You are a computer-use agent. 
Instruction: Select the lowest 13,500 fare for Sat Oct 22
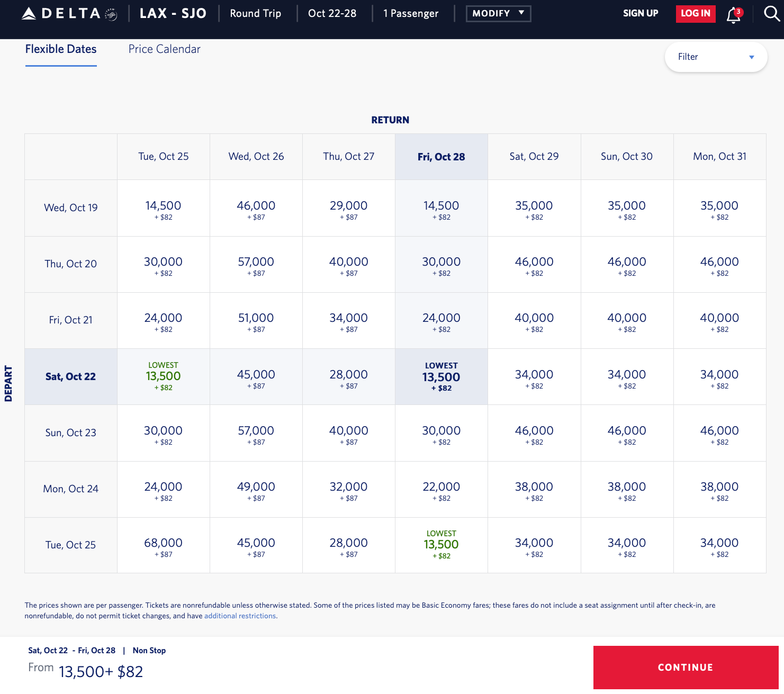point(163,376)
